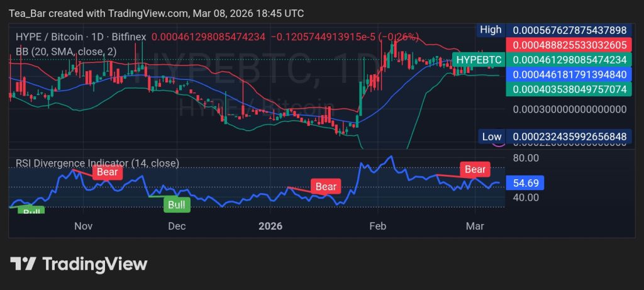Click the Low price marker label
The height and width of the screenshot is (290, 644).
(x=491, y=137)
